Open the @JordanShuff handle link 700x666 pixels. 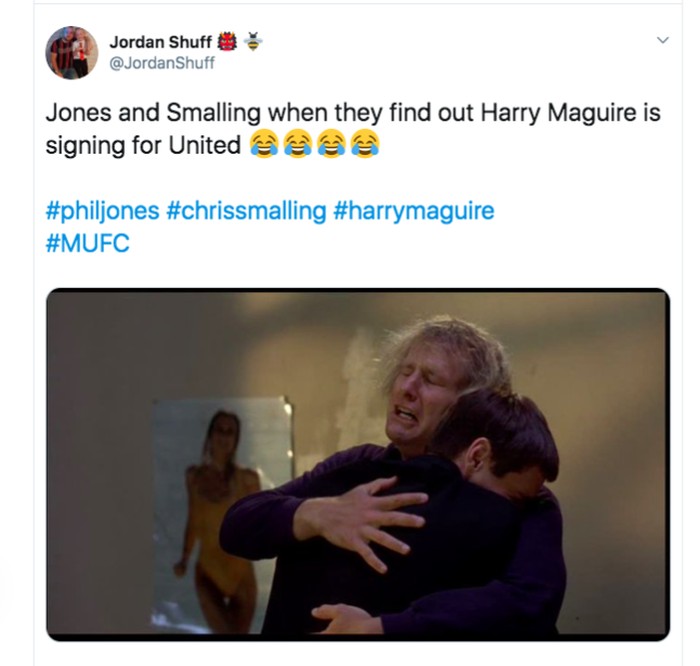tap(162, 63)
